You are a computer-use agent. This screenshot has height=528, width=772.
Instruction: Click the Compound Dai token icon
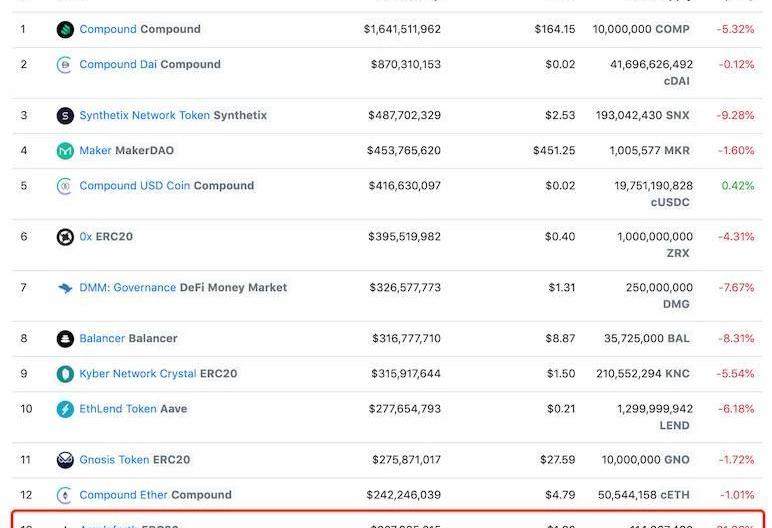coord(65,65)
